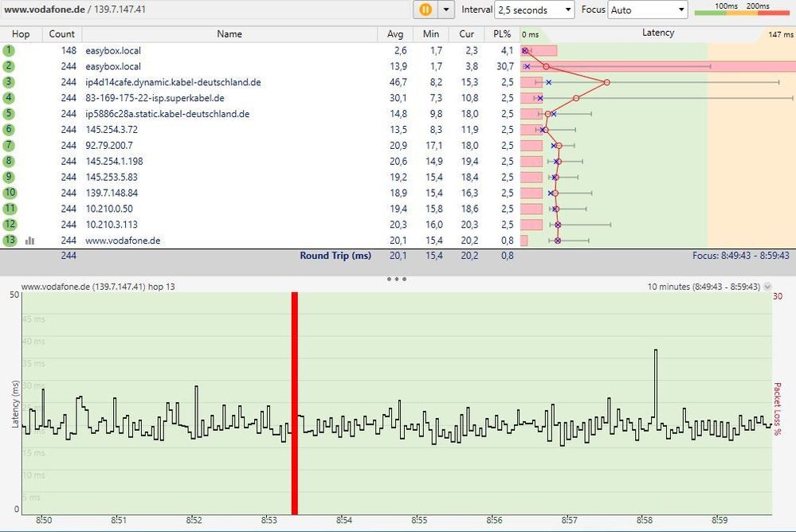This screenshot has height=532, width=796.
Task: Click the red marker in the timeline graph
Action: tap(294, 398)
